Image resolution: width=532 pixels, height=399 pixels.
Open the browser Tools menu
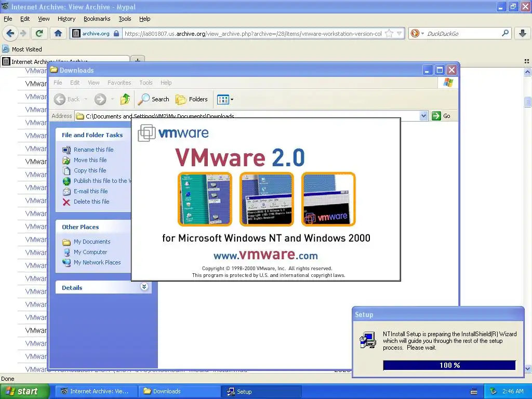tap(125, 19)
